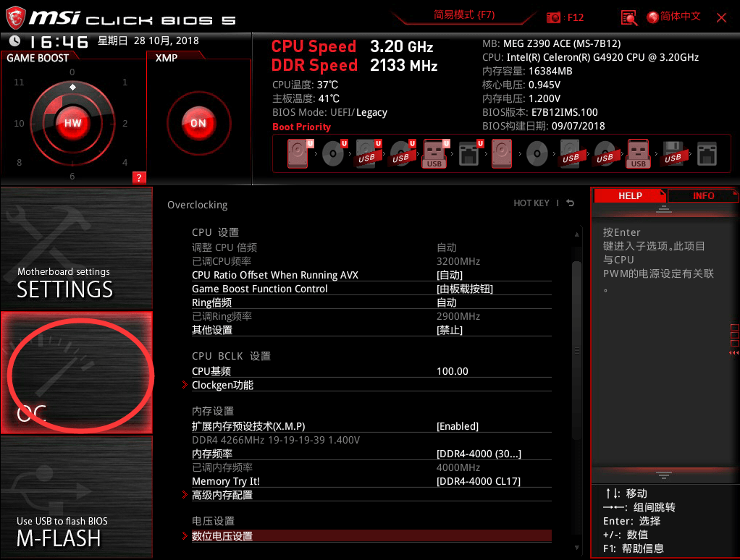Switch to the INFO tab

(x=703, y=195)
